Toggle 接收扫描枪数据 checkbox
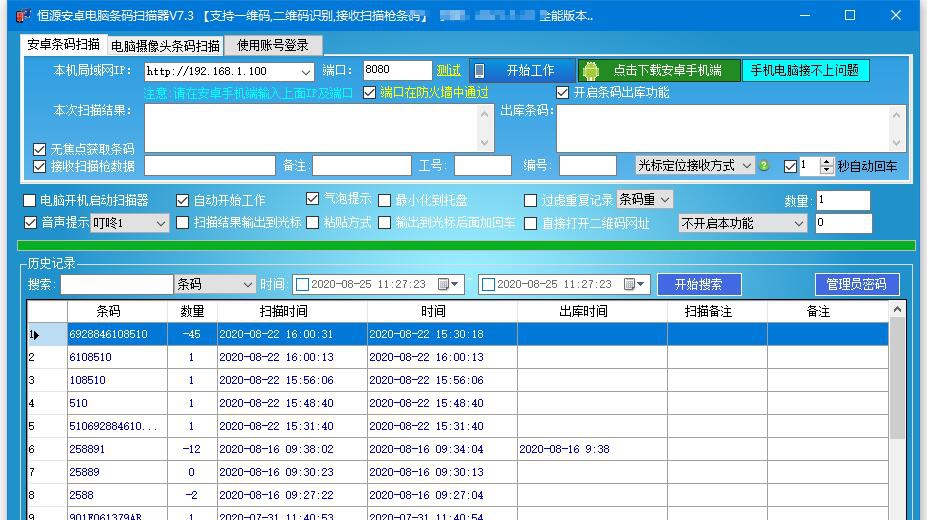 coord(39,167)
